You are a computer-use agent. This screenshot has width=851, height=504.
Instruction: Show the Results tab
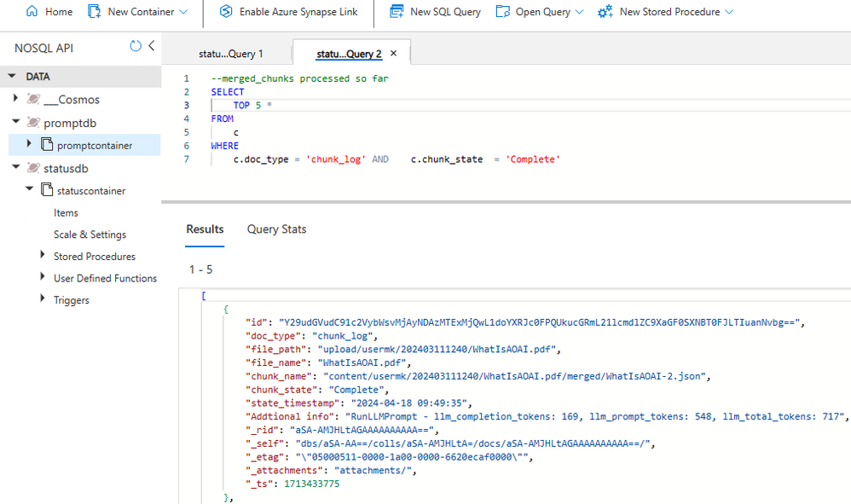point(205,229)
